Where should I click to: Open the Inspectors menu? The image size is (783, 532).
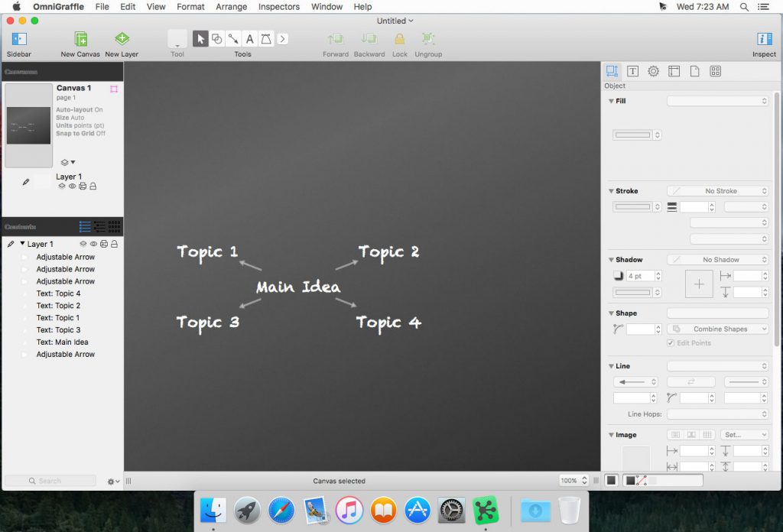[x=278, y=6]
